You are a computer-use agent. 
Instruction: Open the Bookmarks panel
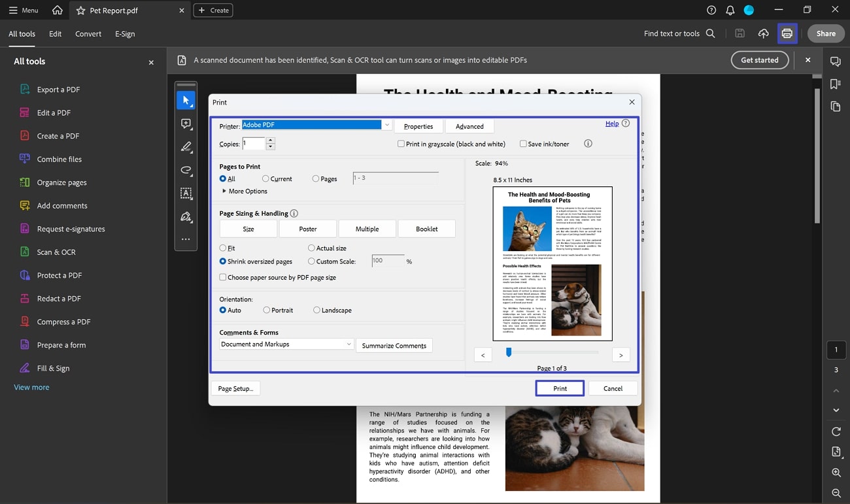click(835, 84)
